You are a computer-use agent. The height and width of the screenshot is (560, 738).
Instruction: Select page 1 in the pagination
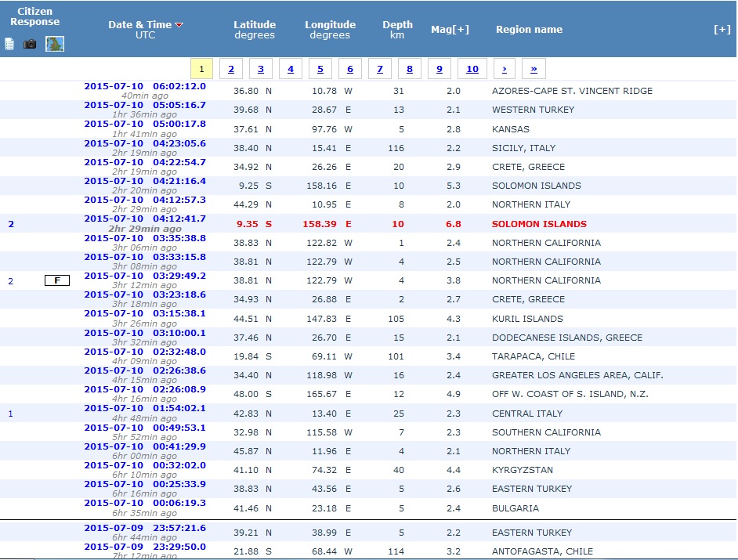[201, 69]
